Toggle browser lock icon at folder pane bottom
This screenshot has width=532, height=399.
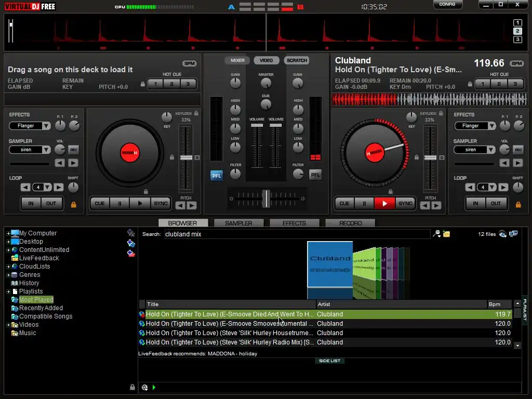pos(132,387)
